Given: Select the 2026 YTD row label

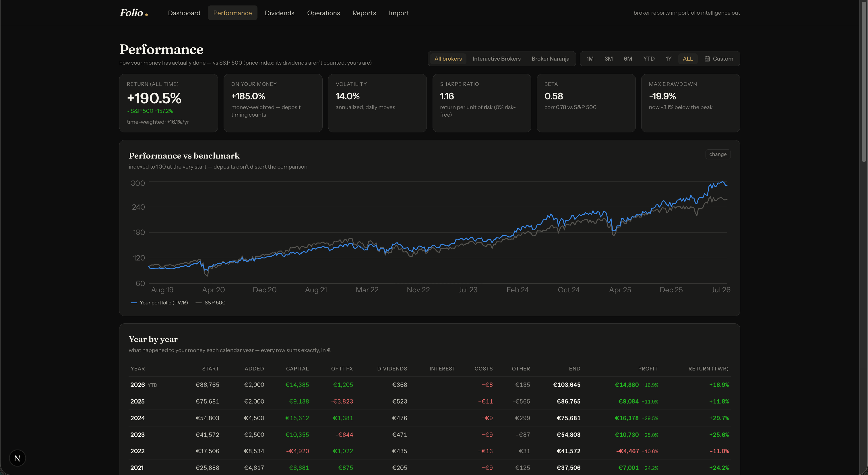Looking at the screenshot, I should click(144, 385).
